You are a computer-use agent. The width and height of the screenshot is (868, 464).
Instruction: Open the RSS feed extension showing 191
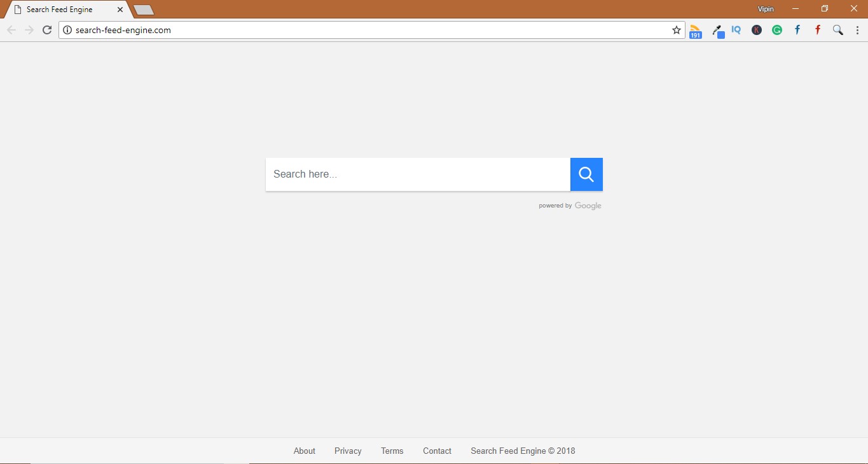[x=695, y=30]
